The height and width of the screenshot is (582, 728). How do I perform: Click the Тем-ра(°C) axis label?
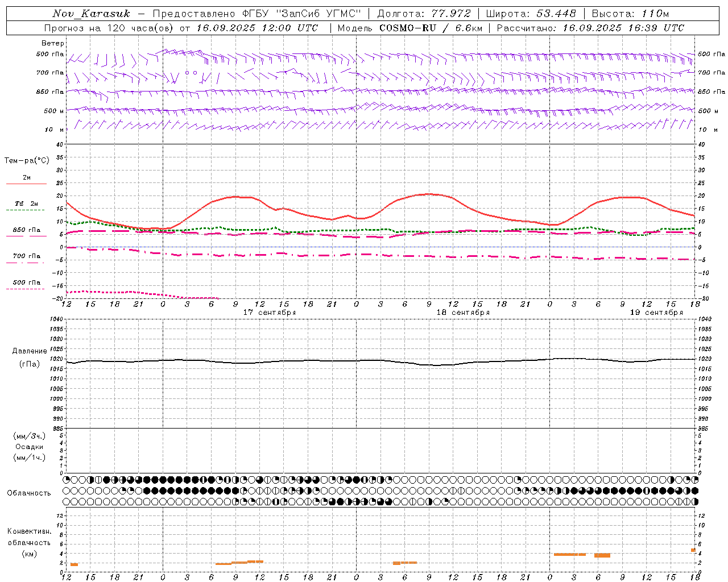point(27,161)
